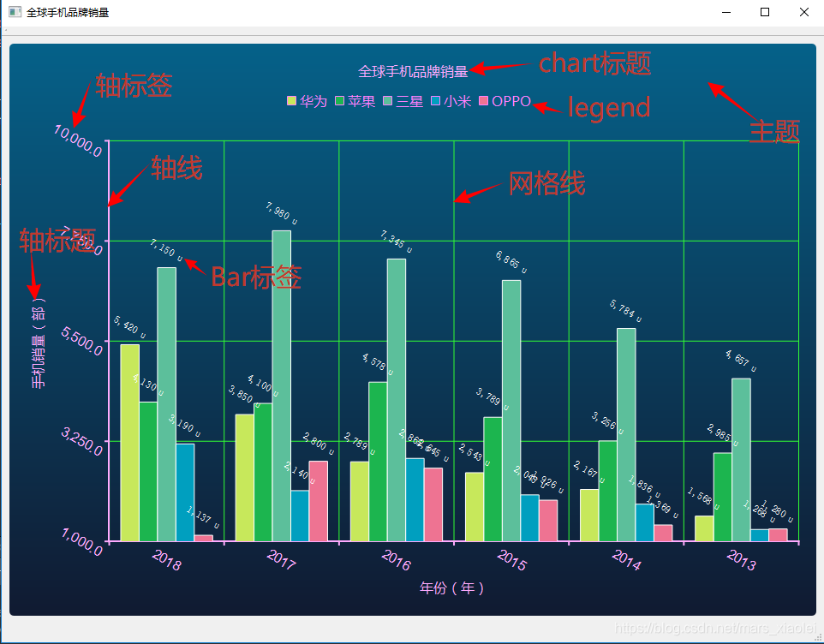824x644 pixels.
Task: Click the 5,784 三星 bar for 2014
Action: 626,435
